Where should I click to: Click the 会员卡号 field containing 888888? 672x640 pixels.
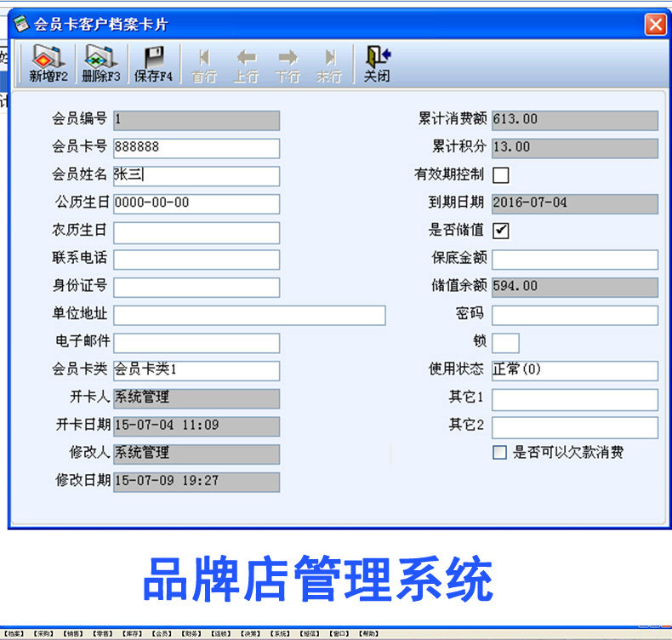pos(196,148)
